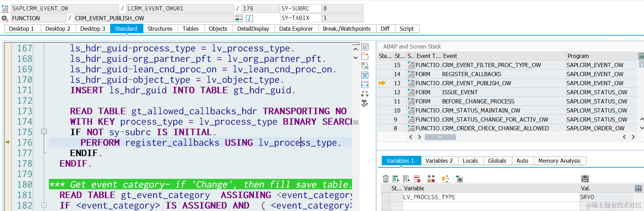The width and height of the screenshot is (644, 211).
Task: Click the blue information icon near function name
Action: pos(249,18)
